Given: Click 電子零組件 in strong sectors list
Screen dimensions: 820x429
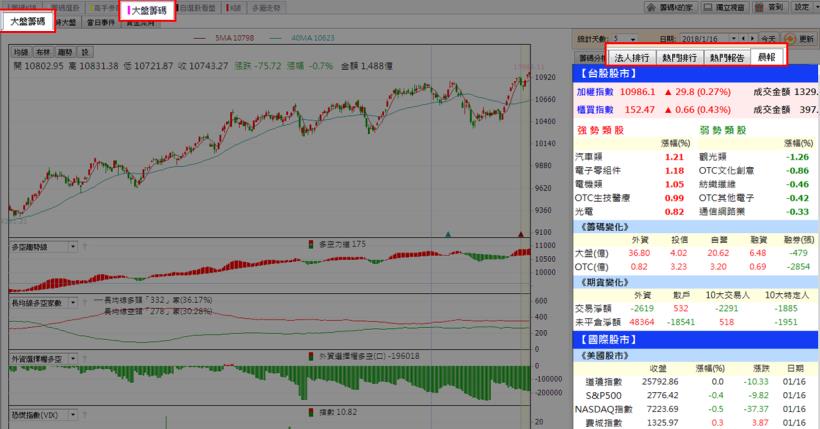Looking at the screenshot, I should tap(598, 171).
